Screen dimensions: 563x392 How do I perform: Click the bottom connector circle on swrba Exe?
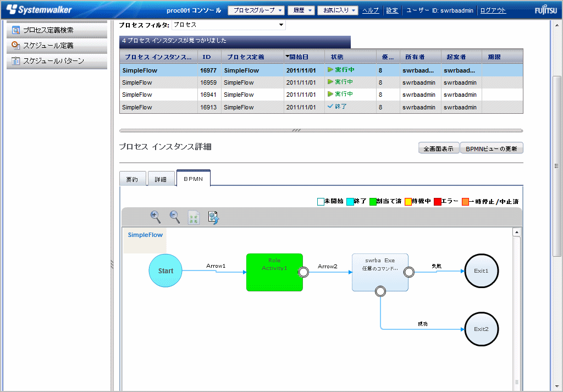380,291
